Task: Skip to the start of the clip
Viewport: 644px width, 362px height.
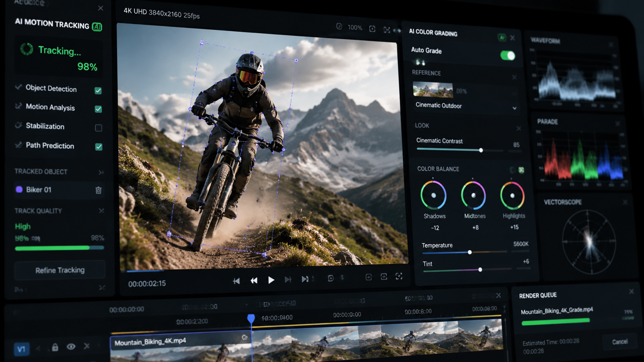Action: point(236,281)
